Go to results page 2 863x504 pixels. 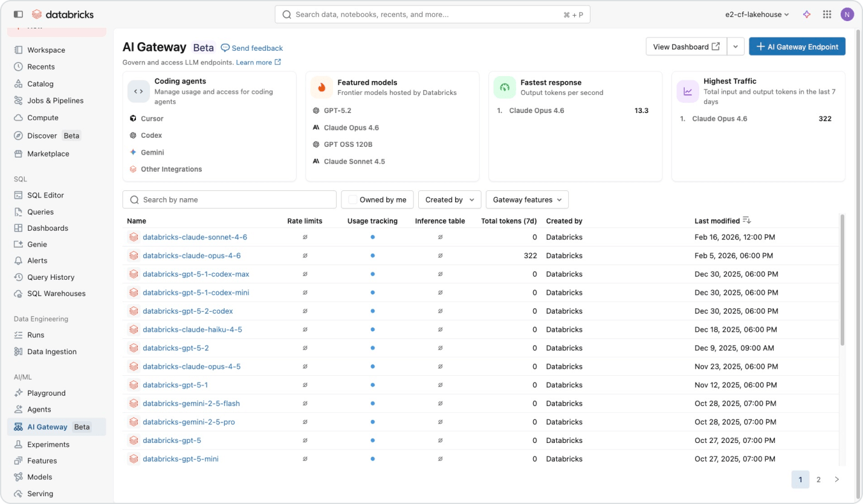pyautogui.click(x=818, y=479)
